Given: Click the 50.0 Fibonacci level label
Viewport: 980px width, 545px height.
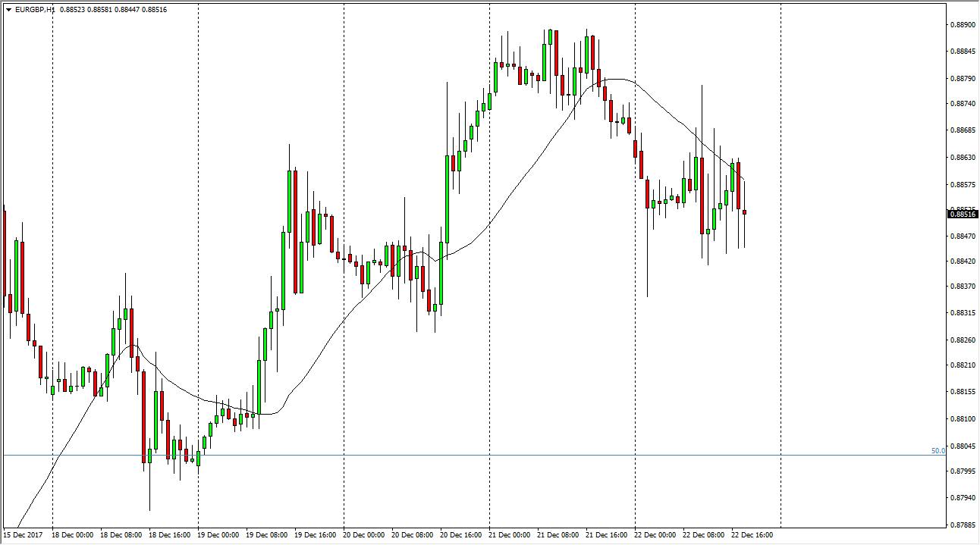Looking at the screenshot, I should pyautogui.click(x=938, y=451).
